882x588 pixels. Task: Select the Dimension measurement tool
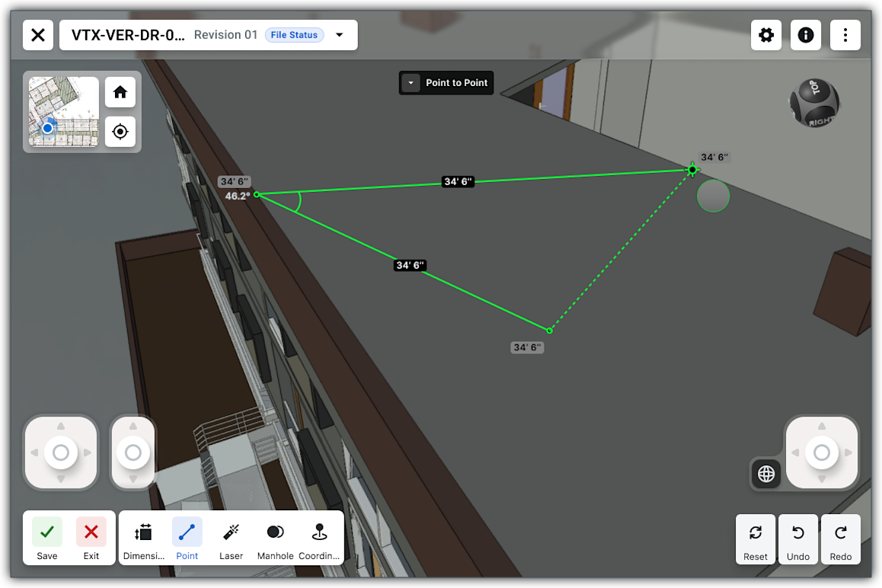click(x=143, y=539)
